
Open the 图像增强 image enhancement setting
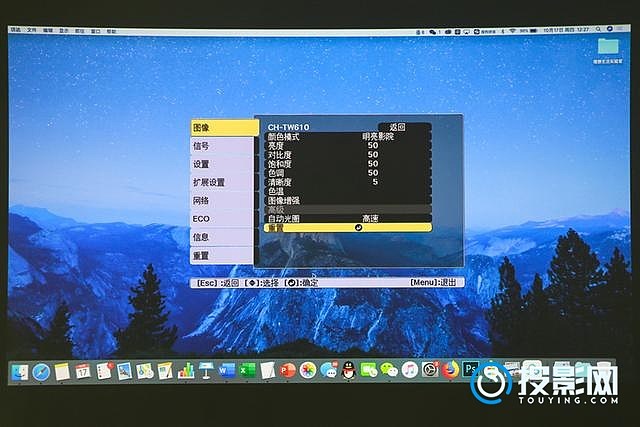click(x=348, y=200)
